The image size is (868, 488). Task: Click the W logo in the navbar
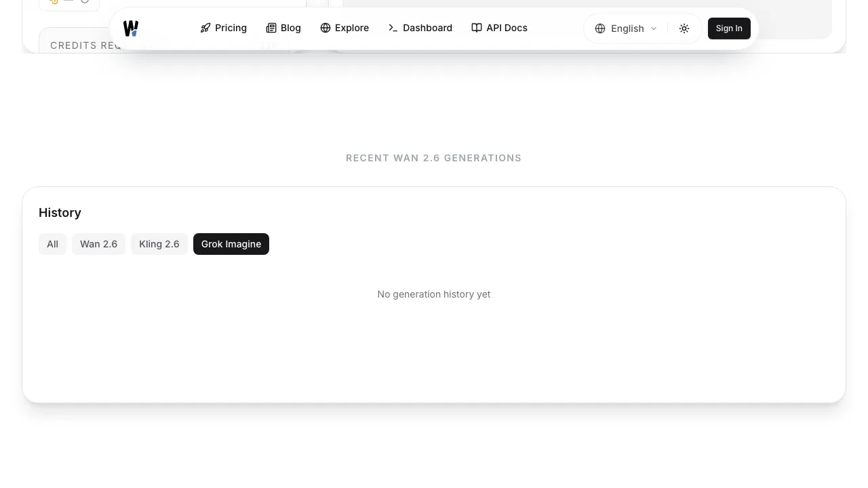[x=131, y=28]
